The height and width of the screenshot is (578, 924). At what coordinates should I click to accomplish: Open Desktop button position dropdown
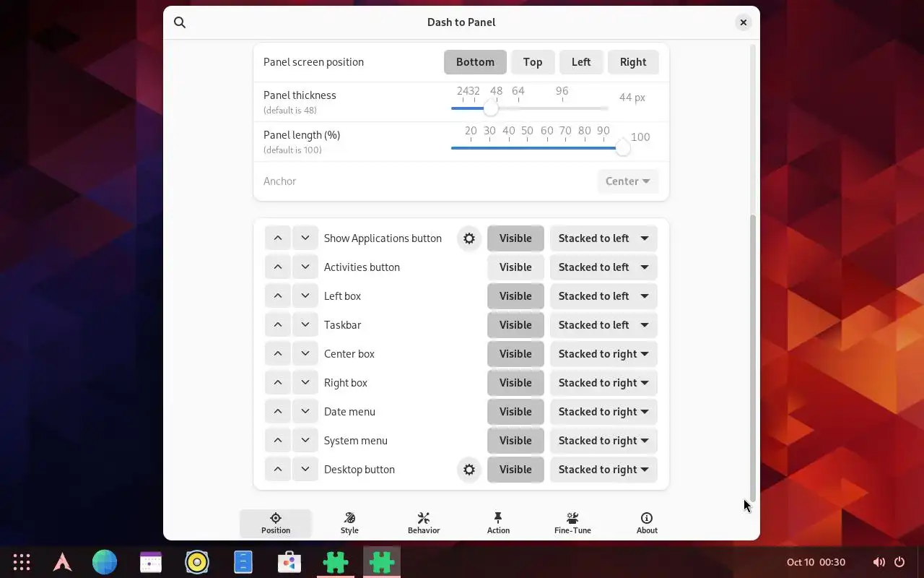tap(603, 470)
